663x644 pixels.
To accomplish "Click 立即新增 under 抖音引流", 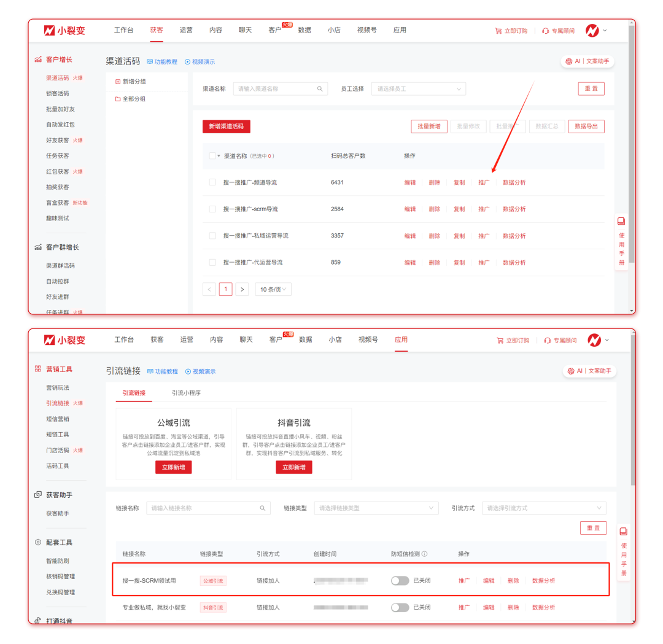I will 293,467.
